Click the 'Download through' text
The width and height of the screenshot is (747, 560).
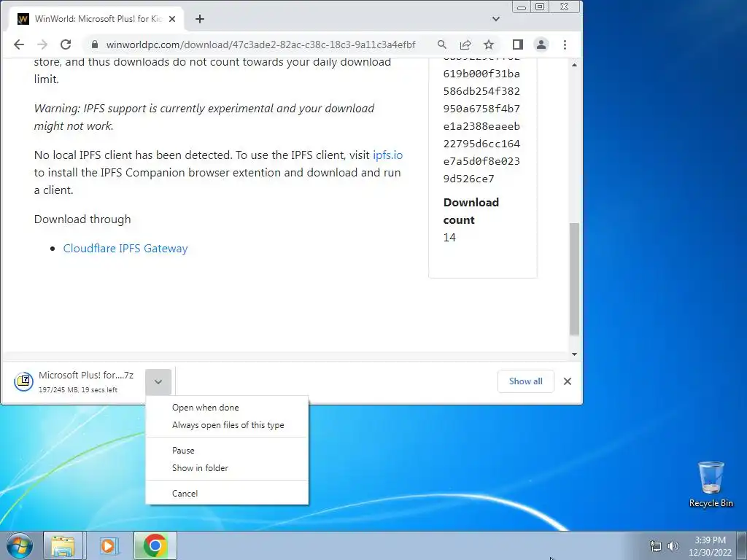(82, 219)
